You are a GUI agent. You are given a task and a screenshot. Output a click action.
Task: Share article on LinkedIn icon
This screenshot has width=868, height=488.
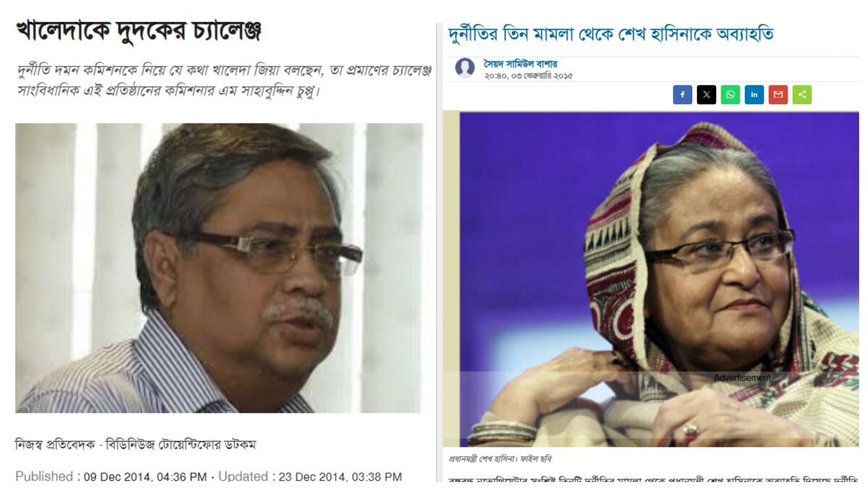pos(754,95)
